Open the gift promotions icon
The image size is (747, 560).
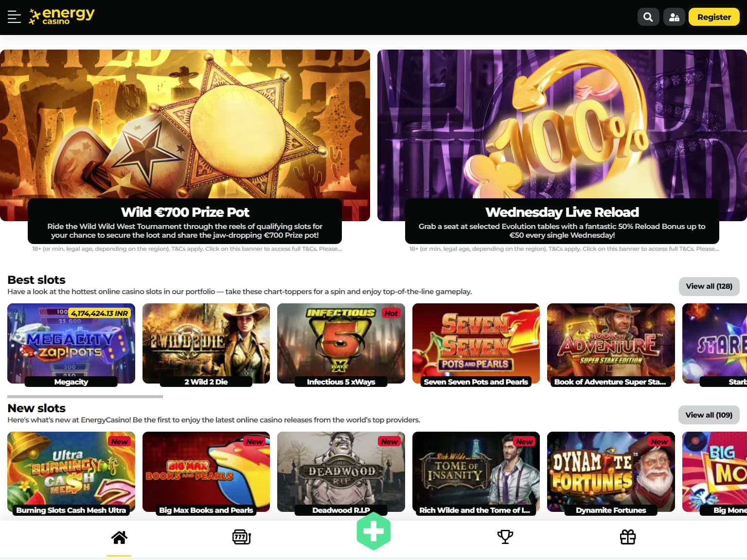pos(628,537)
